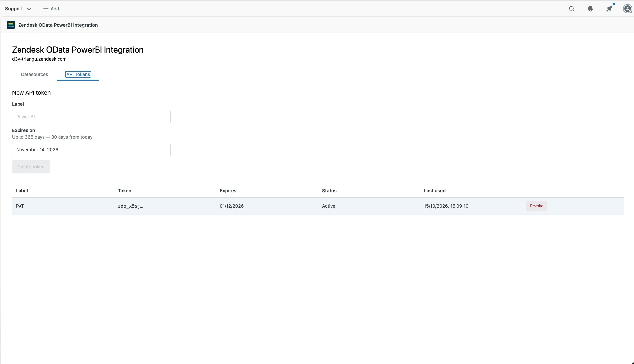Image resolution: width=634 pixels, height=364 pixels.
Task: Click the Zendesk OData app icon
Action: (11, 25)
